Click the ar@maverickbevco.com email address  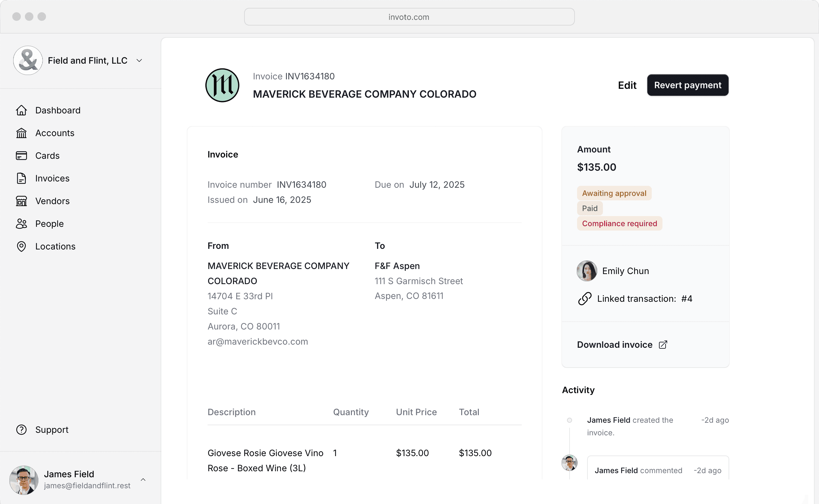tap(258, 342)
